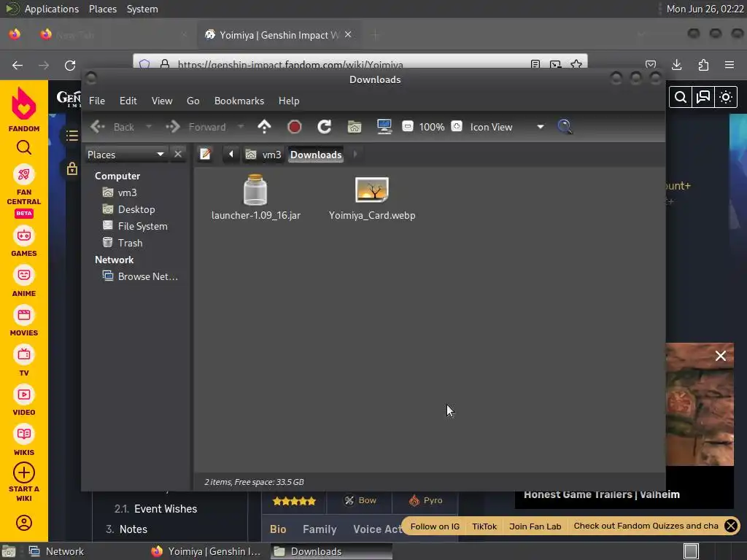The height and width of the screenshot is (560, 747).
Task: Open Anime section in Fandom sidebar
Action: 24,282
